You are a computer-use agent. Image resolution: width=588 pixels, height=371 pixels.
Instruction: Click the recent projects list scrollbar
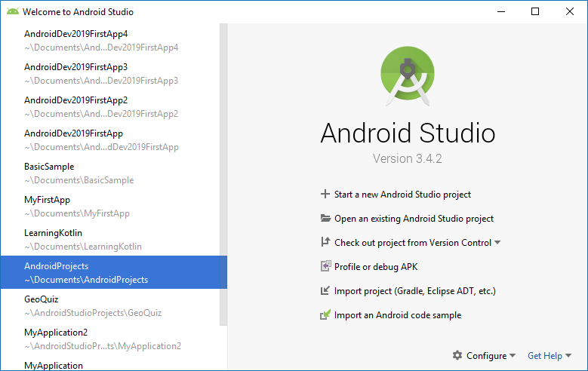223,175
